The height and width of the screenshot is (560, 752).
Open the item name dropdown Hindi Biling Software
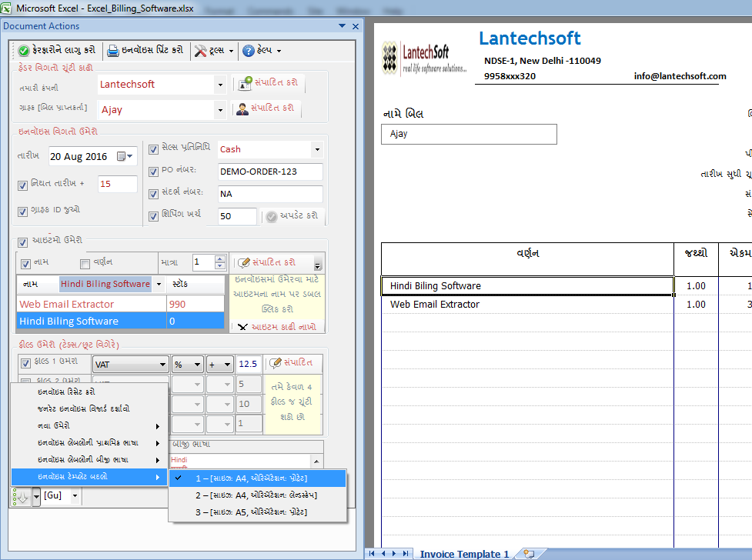tap(159, 284)
